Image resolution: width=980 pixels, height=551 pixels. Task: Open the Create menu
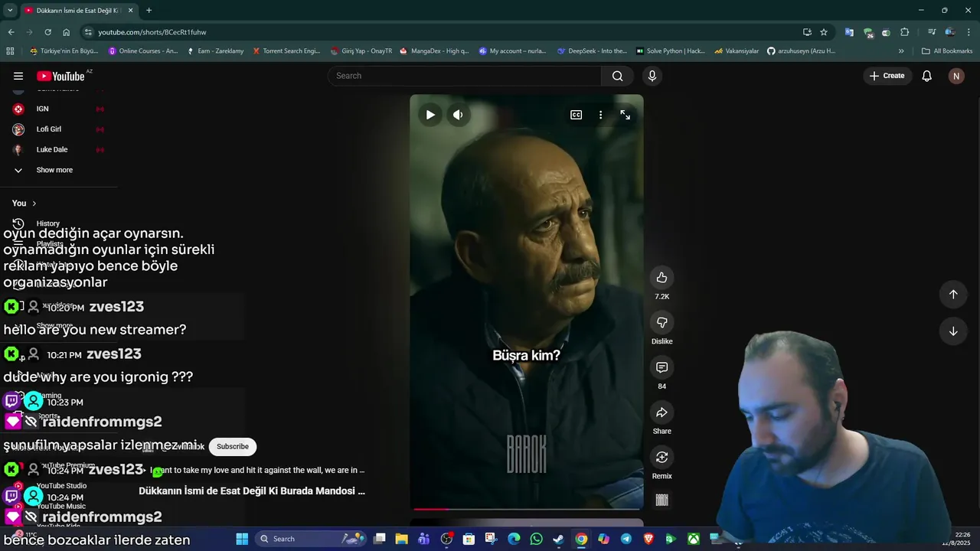pos(887,76)
